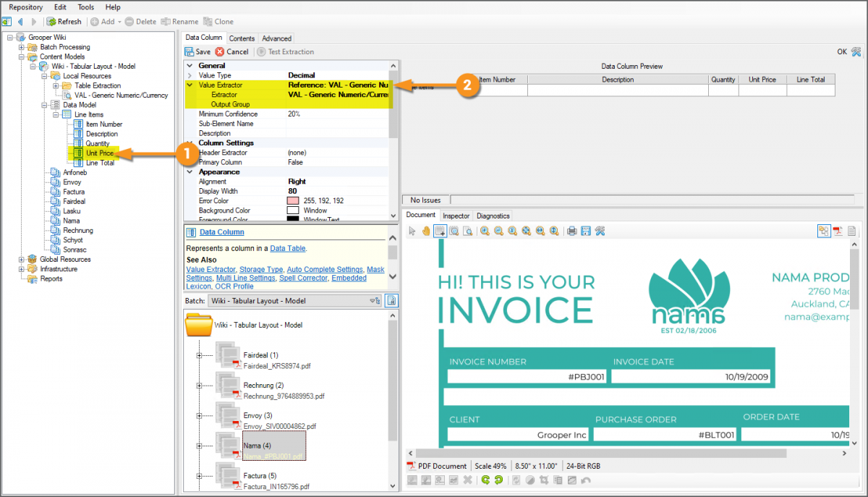The image size is (868, 497).
Task: Expand the Fairdeal (1) batch folder
Action: [199, 355]
